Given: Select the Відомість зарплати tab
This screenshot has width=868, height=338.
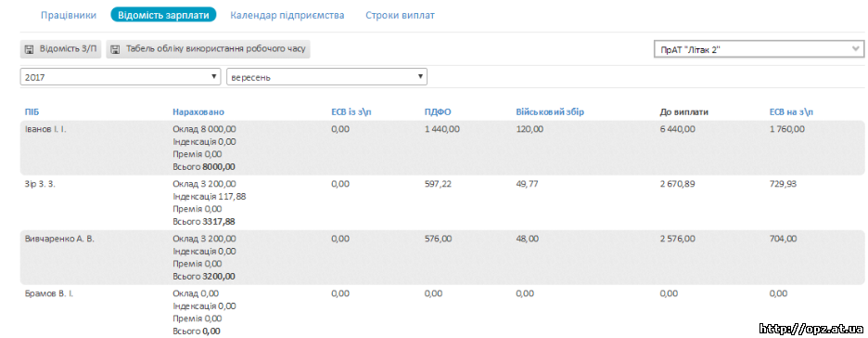Looking at the screenshot, I should tap(163, 15).
